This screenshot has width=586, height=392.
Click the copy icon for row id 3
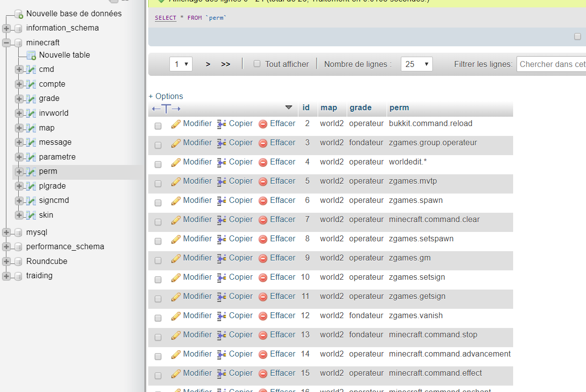tap(222, 143)
